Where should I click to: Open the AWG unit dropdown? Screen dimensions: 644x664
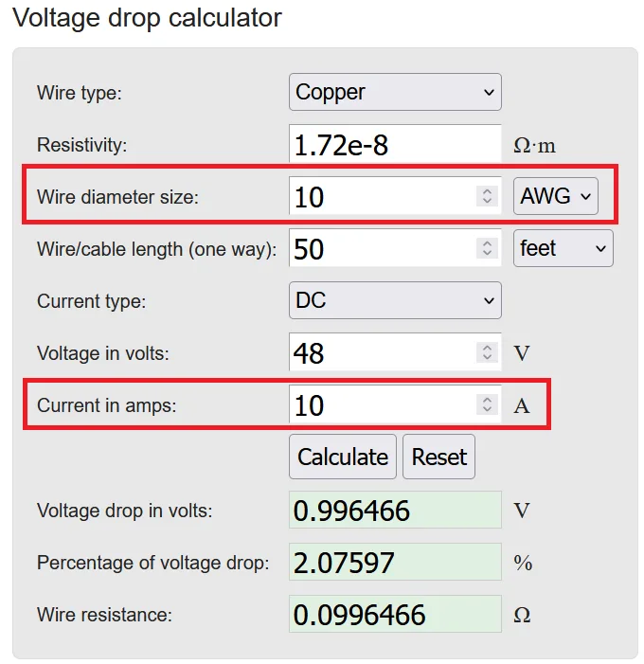point(556,196)
